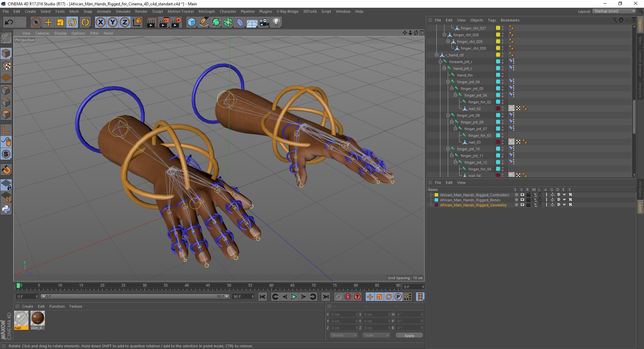Go to end of animation
Screen dimensions: 644x349
(x=325, y=297)
